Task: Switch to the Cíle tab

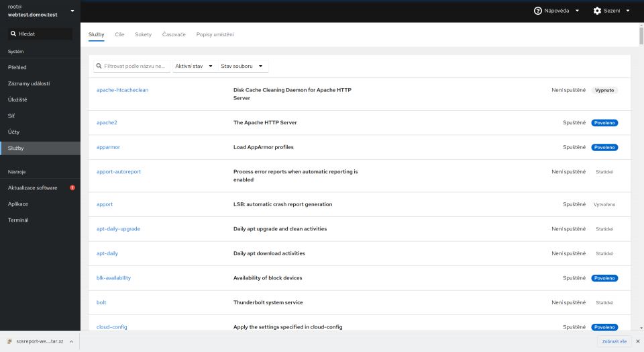Action: pos(119,34)
